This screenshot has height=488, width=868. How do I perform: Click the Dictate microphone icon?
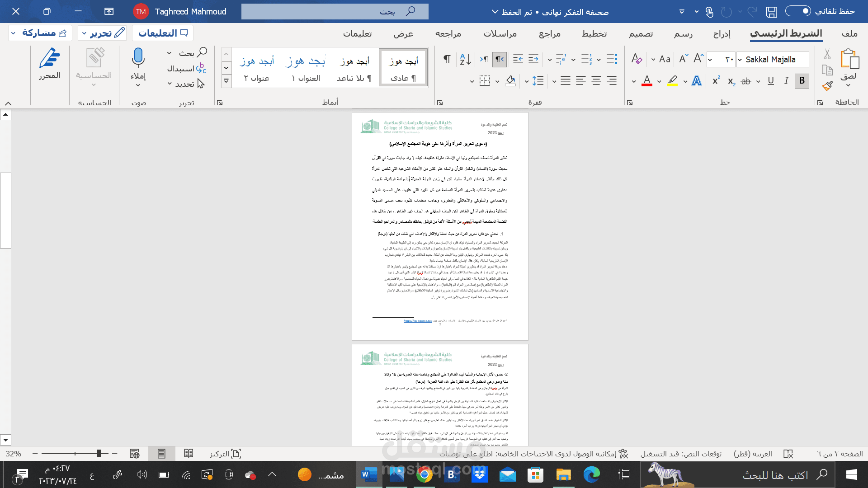coord(138,59)
